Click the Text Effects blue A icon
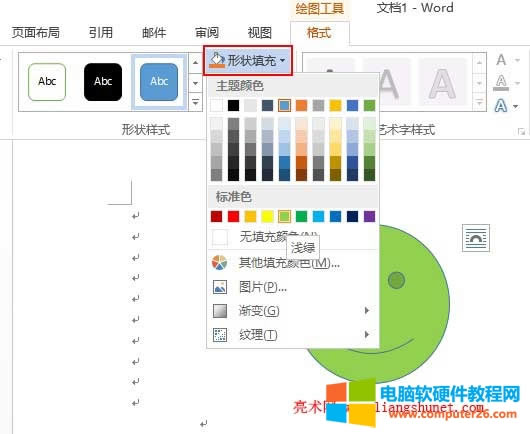530x434 pixels. (501, 106)
